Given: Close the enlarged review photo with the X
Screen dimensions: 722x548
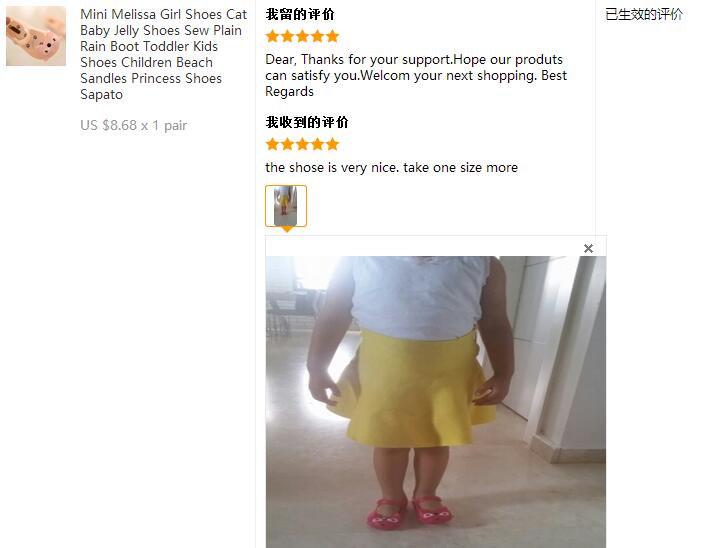Looking at the screenshot, I should [x=588, y=249].
